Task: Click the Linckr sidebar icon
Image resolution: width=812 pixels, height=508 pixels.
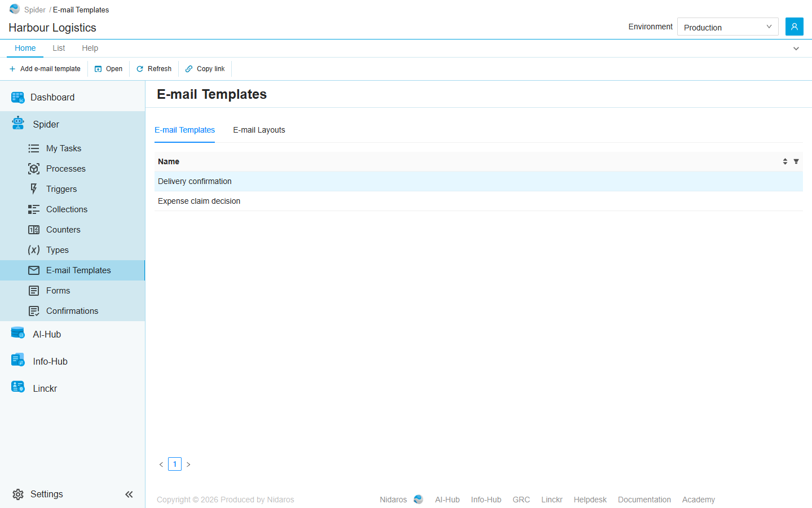Action: pyautogui.click(x=18, y=387)
